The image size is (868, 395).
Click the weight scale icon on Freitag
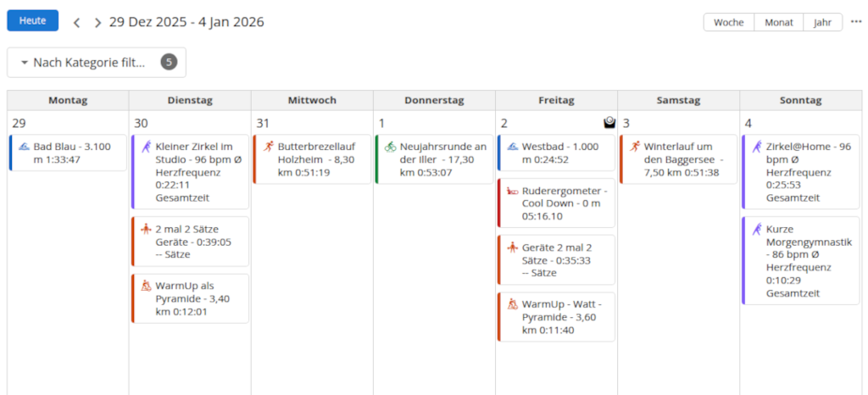click(609, 123)
